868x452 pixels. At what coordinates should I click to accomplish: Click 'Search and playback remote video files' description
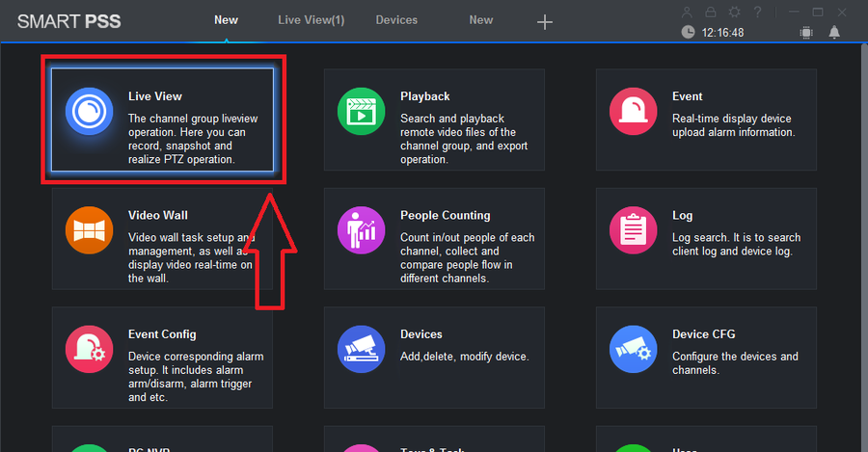(464, 139)
